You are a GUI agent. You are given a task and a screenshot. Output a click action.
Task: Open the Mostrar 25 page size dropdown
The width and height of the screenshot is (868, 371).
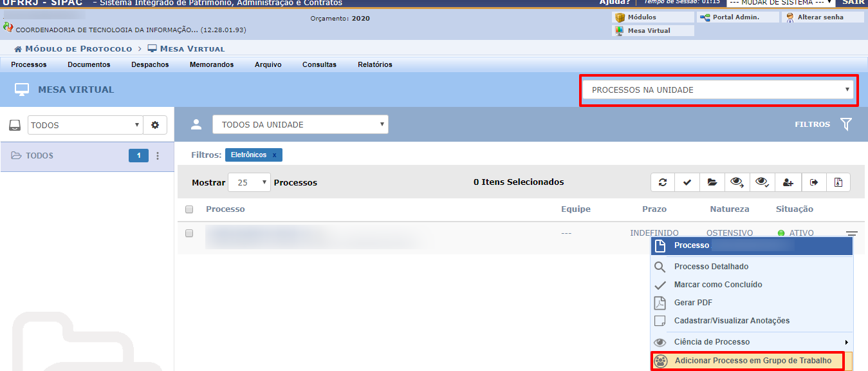249,183
